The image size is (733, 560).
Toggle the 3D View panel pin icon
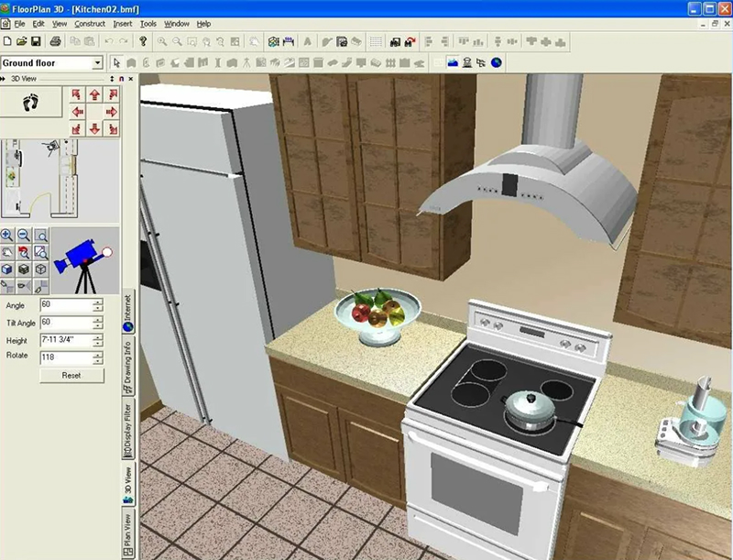[122, 79]
